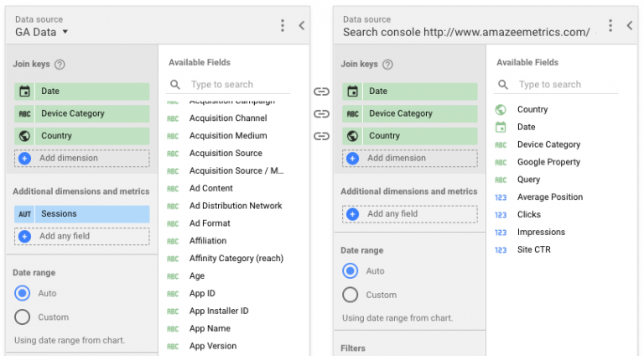Select Device Category join key in GA Data
The height and width of the screenshot is (356, 644).
81,113
